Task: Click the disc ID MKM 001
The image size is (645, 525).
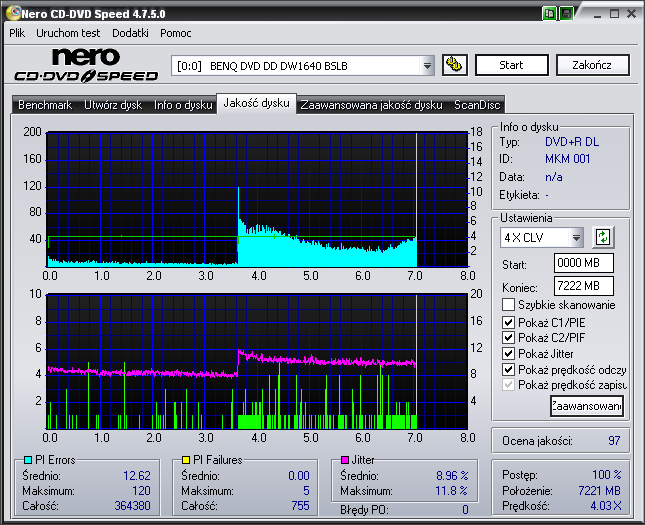Action: (x=567, y=159)
